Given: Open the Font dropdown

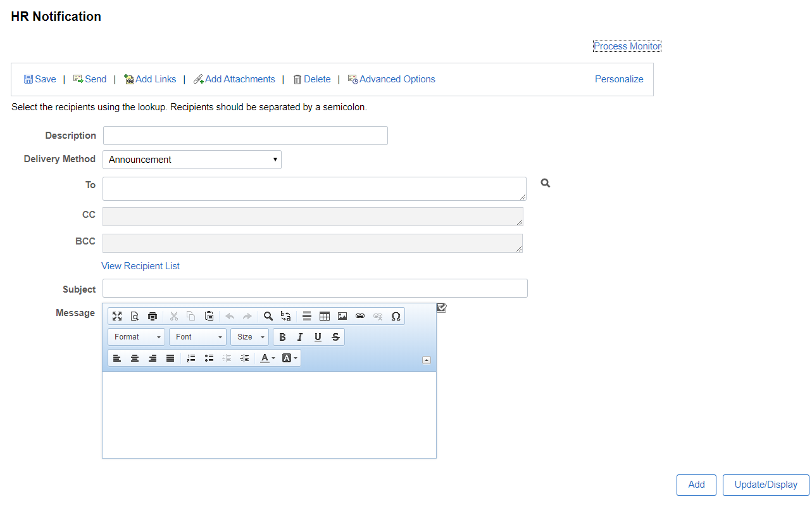Looking at the screenshot, I should (x=197, y=337).
